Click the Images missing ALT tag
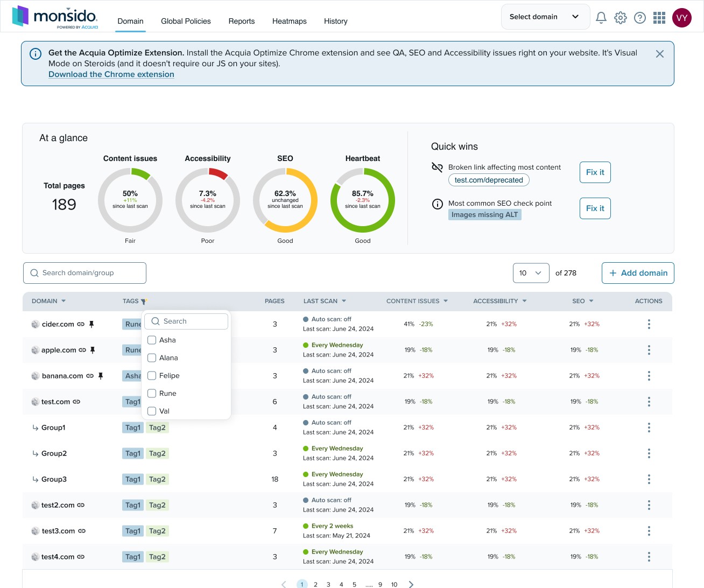This screenshot has height=588, width=704. tap(485, 215)
